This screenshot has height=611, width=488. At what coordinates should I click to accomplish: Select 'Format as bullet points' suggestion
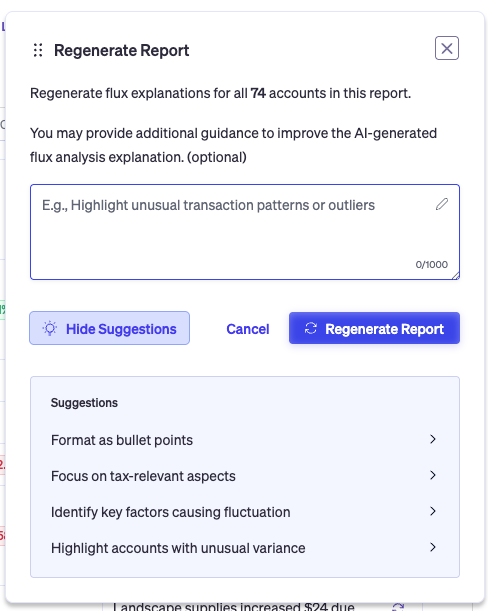(x=244, y=440)
